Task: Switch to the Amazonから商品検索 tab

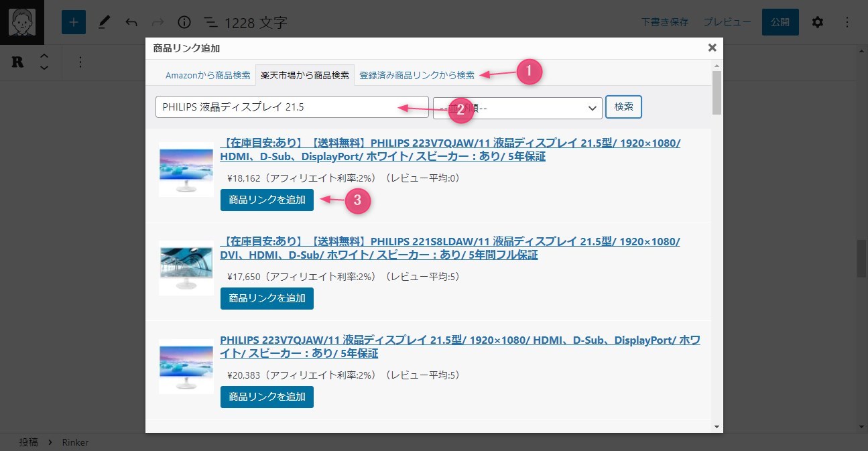Action: (x=208, y=76)
